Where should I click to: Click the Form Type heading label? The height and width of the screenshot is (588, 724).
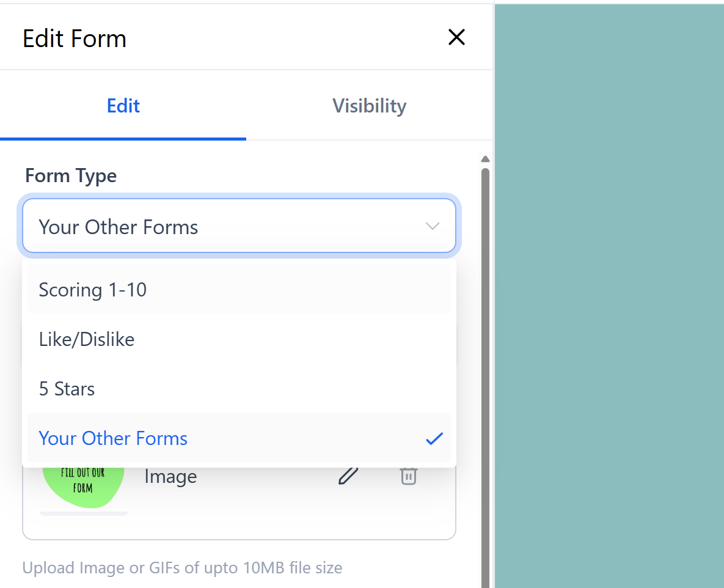point(70,175)
